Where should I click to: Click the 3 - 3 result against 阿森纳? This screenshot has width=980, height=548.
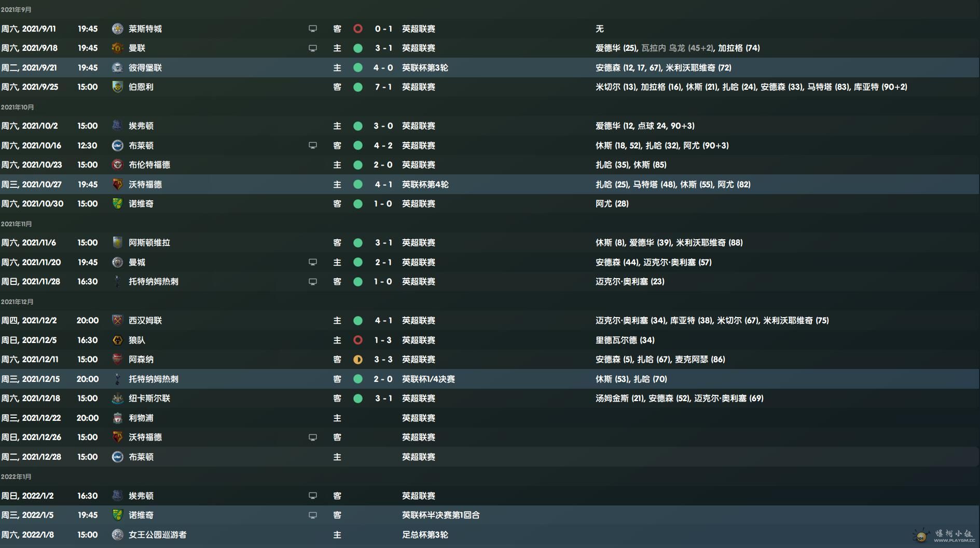383,359
